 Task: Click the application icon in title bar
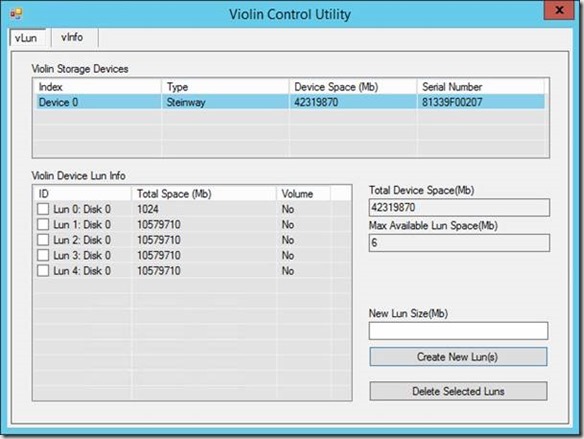pos(16,14)
